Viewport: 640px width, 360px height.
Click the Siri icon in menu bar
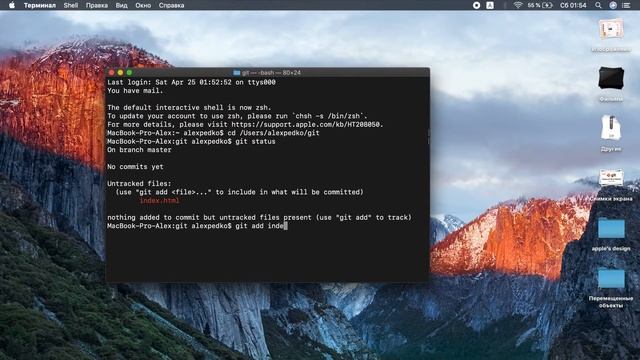[613, 5]
